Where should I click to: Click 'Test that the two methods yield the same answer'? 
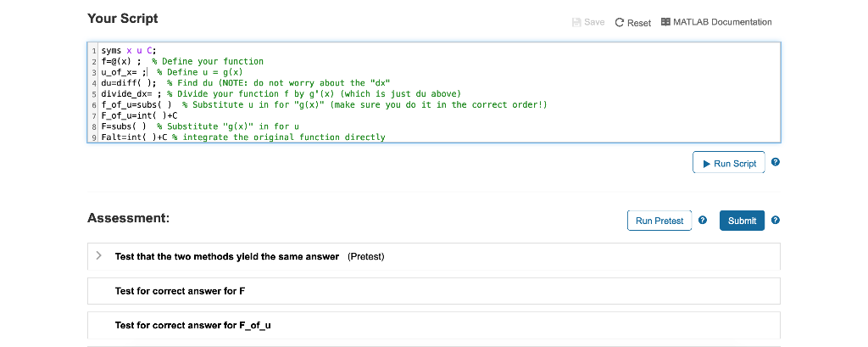click(227, 256)
